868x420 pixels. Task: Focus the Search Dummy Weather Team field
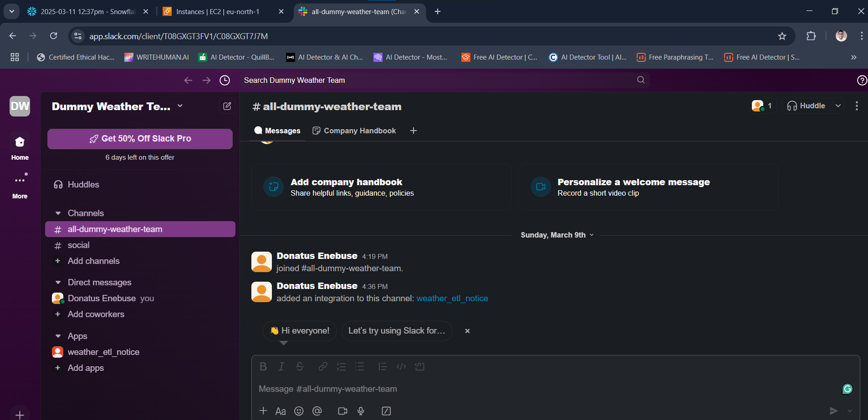pos(444,80)
